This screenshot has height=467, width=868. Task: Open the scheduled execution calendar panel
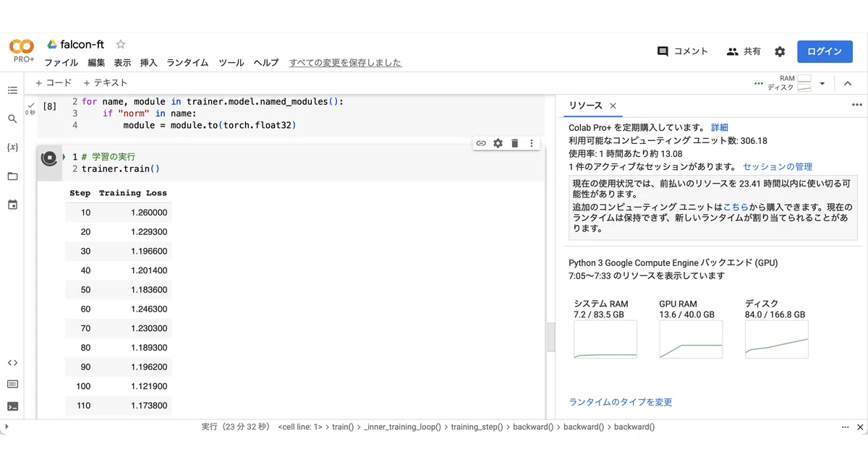point(12,205)
